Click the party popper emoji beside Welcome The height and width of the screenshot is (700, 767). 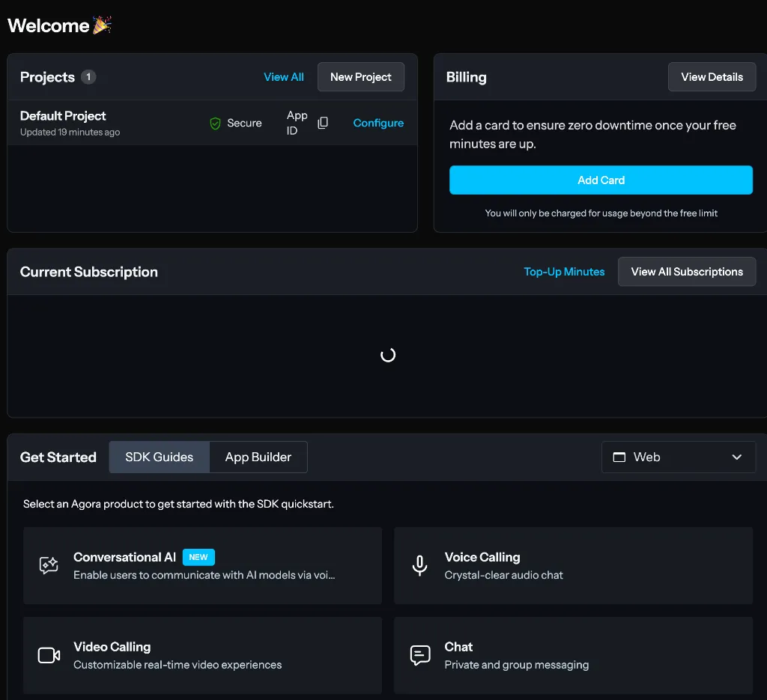coord(102,25)
